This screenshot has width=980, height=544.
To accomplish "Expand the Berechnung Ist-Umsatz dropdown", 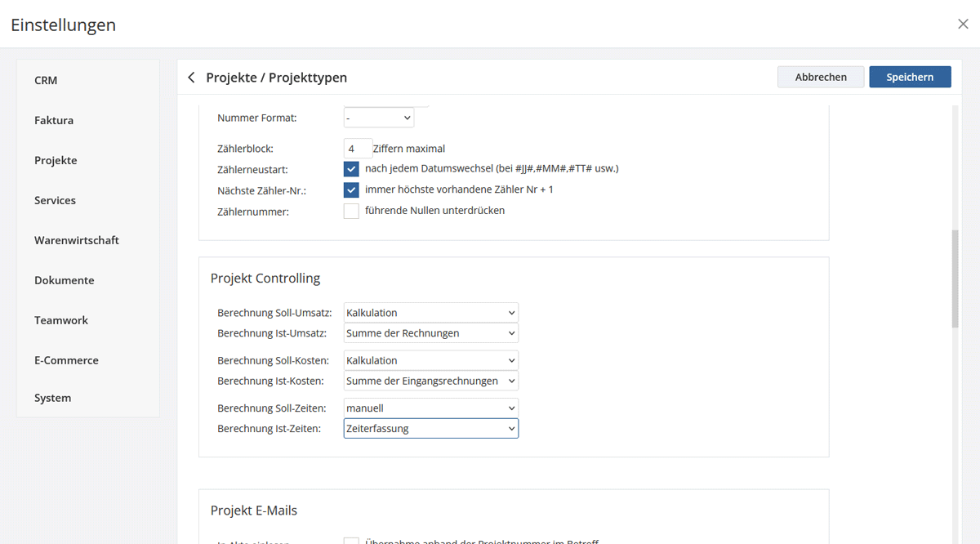I will pyautogui.click(x=430, y=333).
